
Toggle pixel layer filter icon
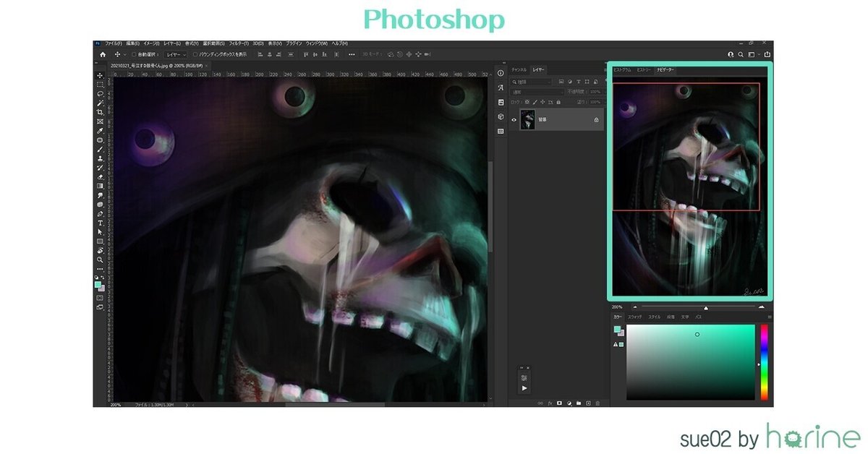(x=561, y=82)
